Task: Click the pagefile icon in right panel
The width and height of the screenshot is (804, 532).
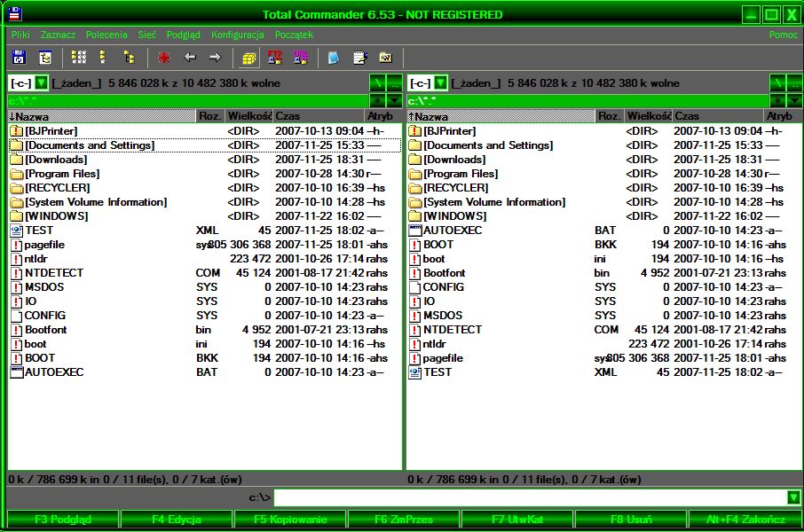Action: [414, 358]
